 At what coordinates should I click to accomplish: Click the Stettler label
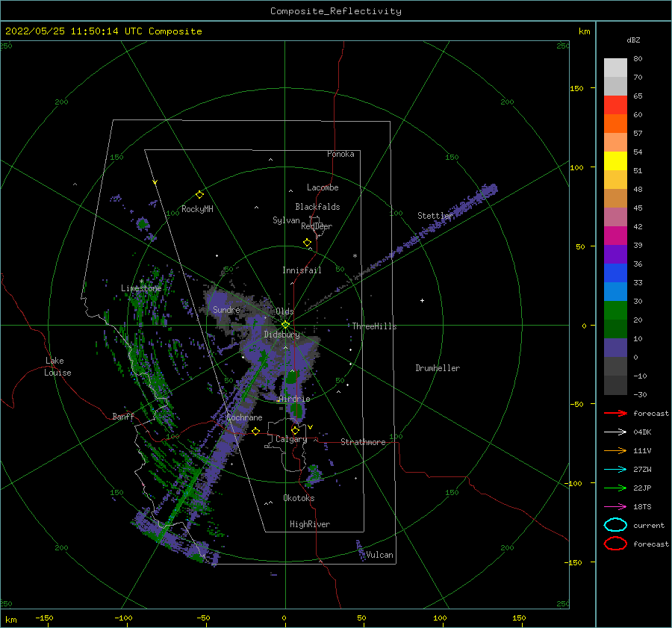pyautogui.click(x=435, y=216)
